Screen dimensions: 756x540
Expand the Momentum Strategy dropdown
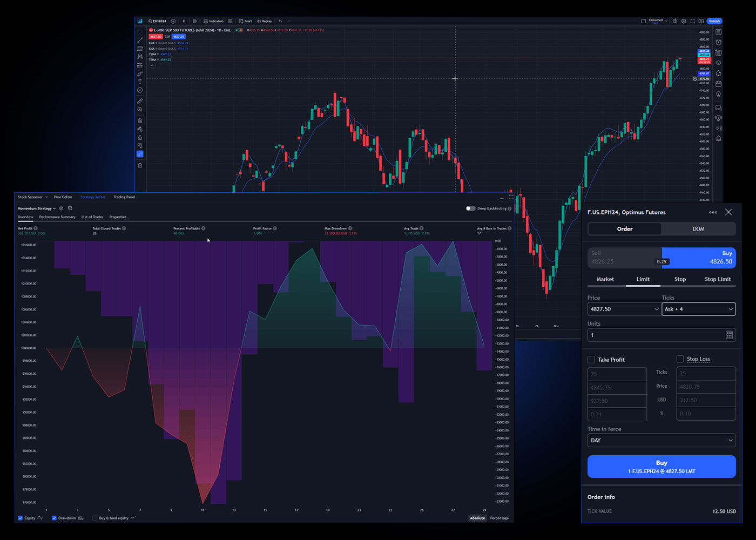coord(37,208)
